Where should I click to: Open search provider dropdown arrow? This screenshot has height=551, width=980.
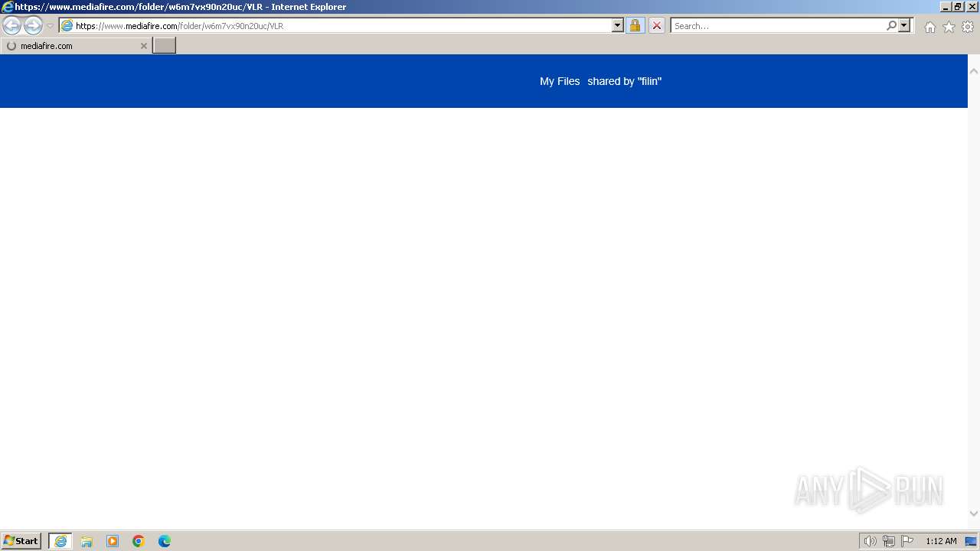point(904,25)
